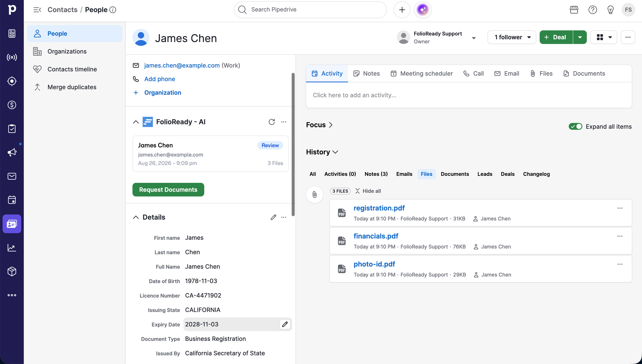The height and width of the screenshot is (364, 642).
Task: Open the financials.pdf file link
Action: click(376, 236)
